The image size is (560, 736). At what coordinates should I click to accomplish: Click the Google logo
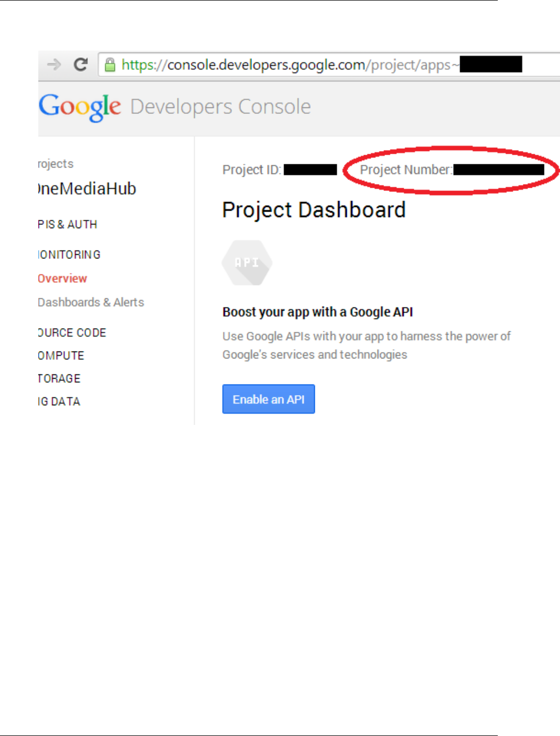[x=80, y=107]
